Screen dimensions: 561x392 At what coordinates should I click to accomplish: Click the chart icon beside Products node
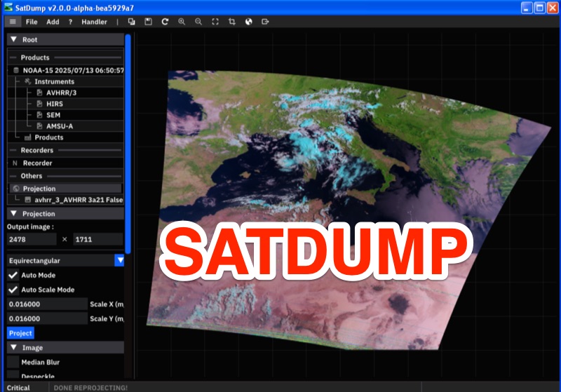tap(28, 137)
